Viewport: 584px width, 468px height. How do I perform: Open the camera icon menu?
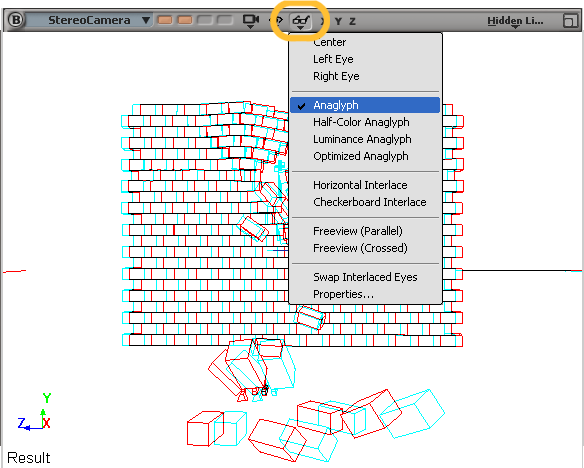pyautogui.click(x=251, y=20)
